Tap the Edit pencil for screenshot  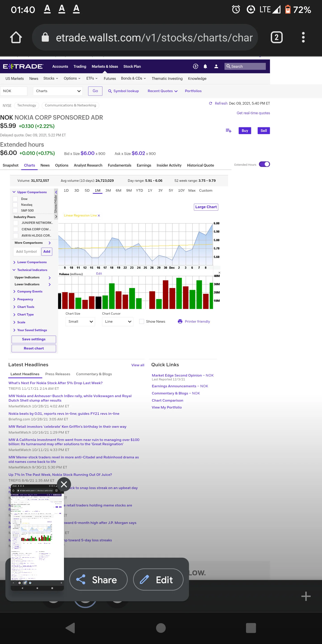[x=144, y=580]
